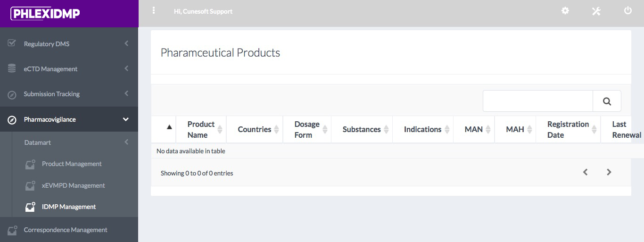Sort table by Dosage Form
This screenshot has width=644, height=242.
[307, 129]
